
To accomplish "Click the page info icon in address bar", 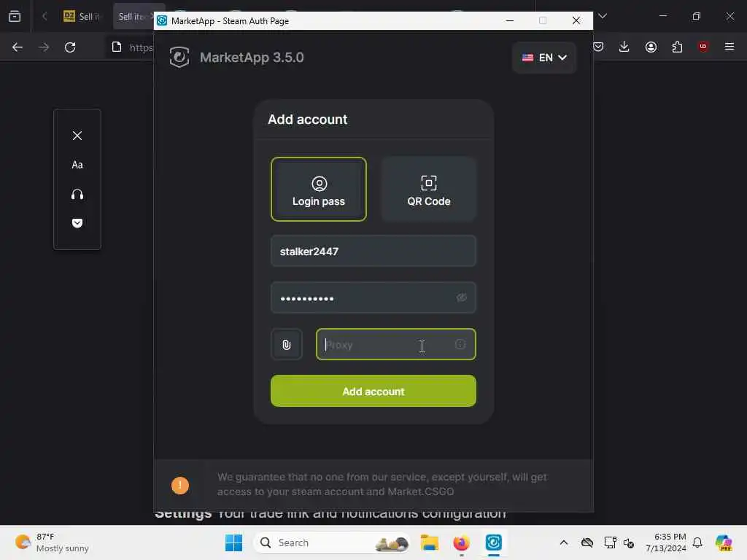I will click(x=117, y=47).
